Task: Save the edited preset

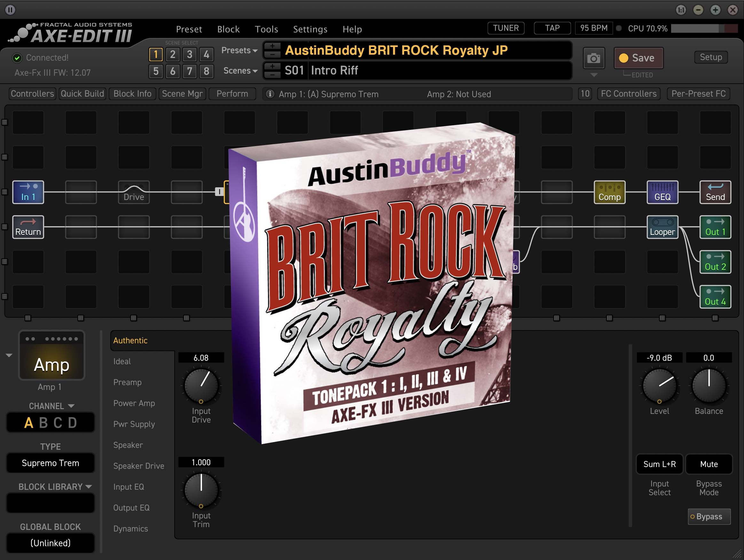Action: [x=638, y=58]
